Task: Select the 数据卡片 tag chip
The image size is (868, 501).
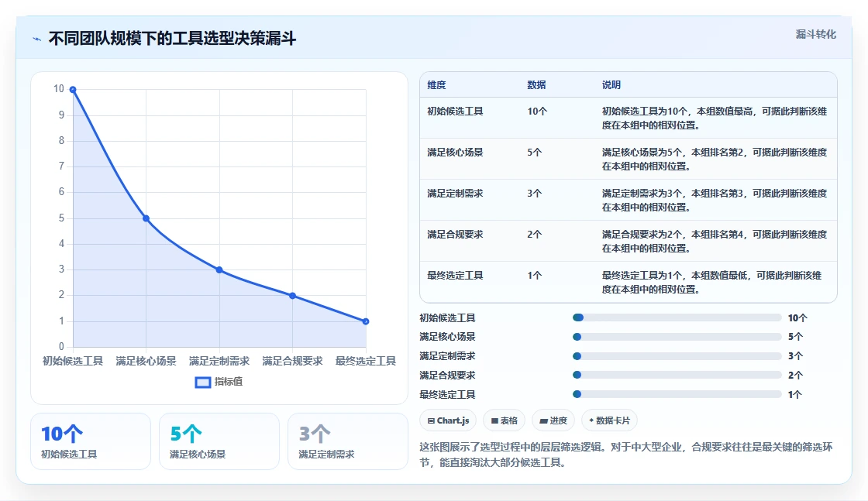Action: point(609,420)
